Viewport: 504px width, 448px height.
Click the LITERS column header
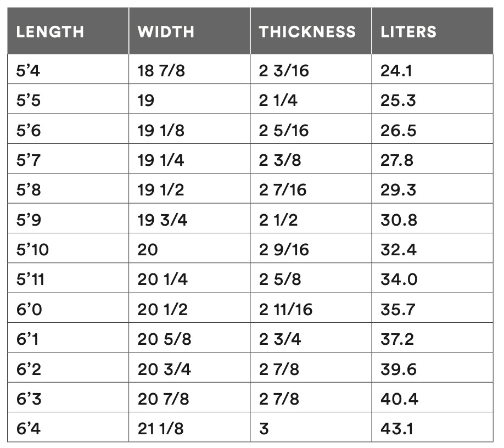pos(408,31)
